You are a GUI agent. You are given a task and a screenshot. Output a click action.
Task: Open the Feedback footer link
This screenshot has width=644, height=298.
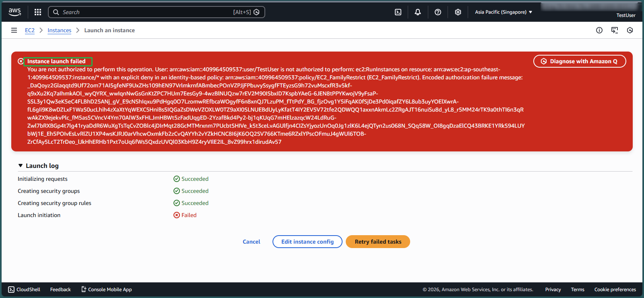pyautogui.click(x=60, y=290)
